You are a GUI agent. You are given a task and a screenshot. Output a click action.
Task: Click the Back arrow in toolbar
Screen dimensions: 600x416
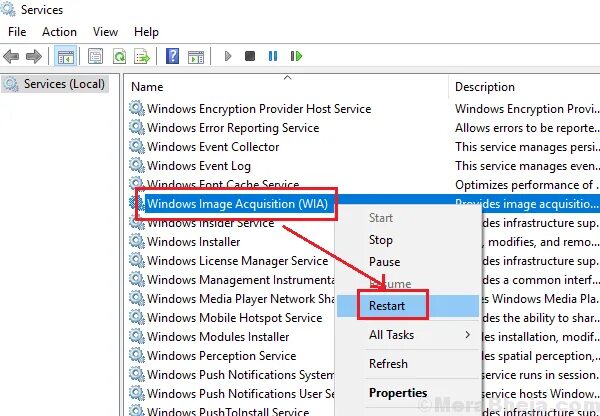tap(11, 57)
